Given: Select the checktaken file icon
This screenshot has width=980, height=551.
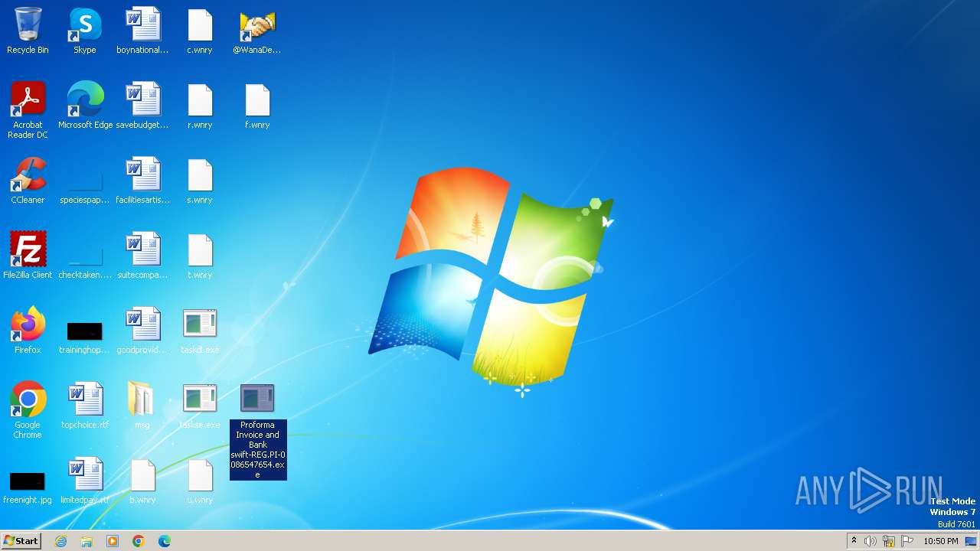Looking at the screenshot, I should [x=85, y=256].
